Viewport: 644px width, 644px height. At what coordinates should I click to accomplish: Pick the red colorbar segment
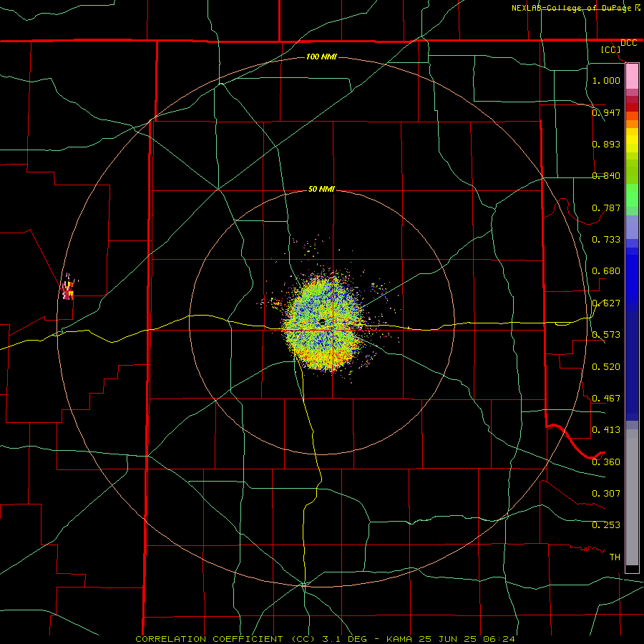point(632,107)
